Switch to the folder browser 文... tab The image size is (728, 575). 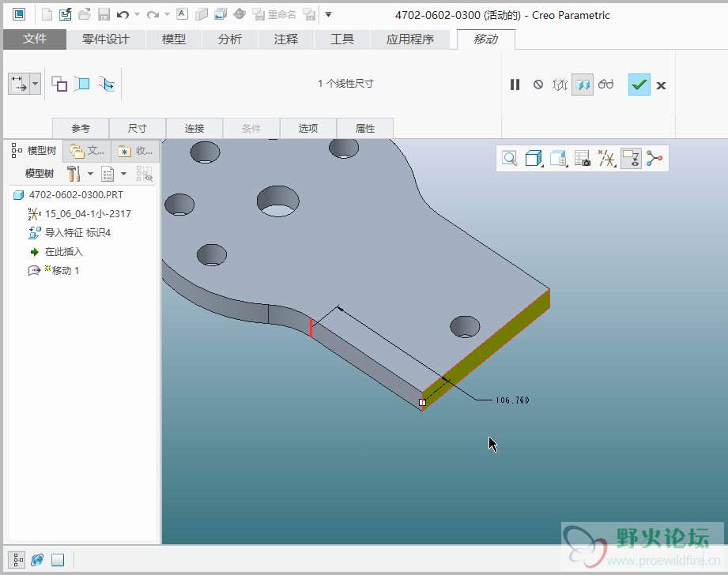point(87,150)
